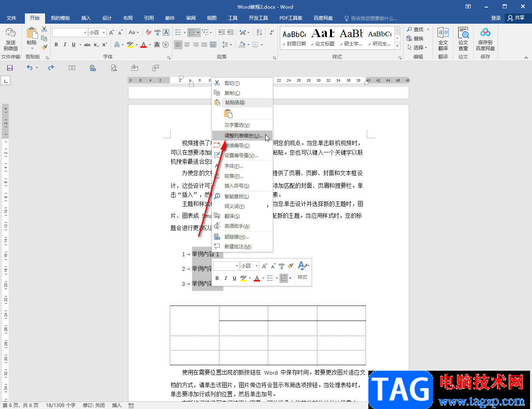532x409 pixels.
Task: Toggle Superscript (x²) in the ribbon
Action: pos(105,45)
